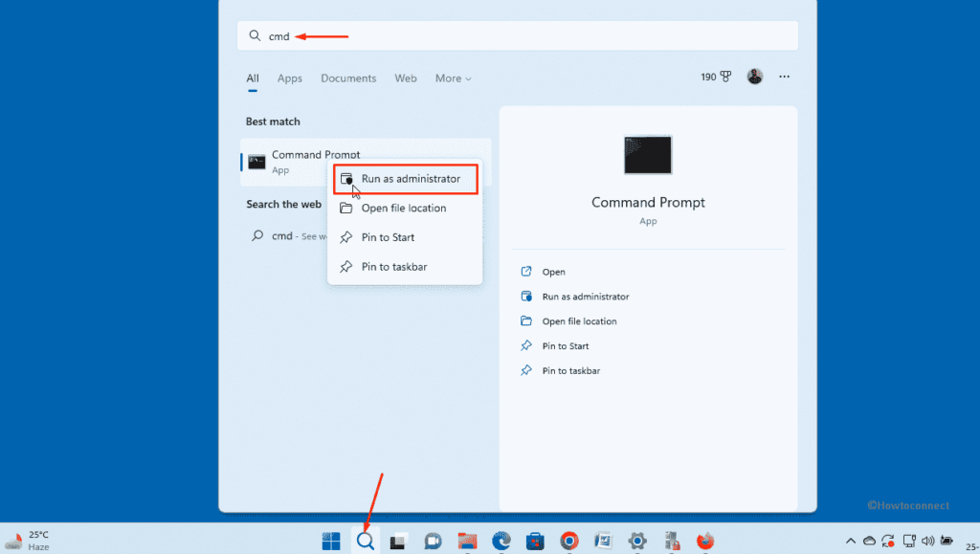Switch to the All results tab
The width and height of the screenshot is (980, 554).
click(x=253, y=78)
